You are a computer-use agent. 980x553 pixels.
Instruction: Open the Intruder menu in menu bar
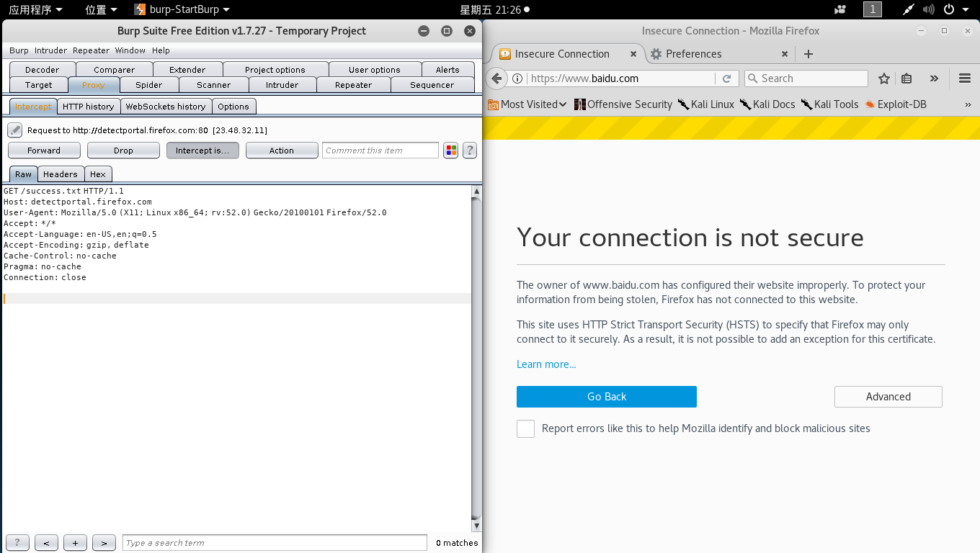(50, 50)
